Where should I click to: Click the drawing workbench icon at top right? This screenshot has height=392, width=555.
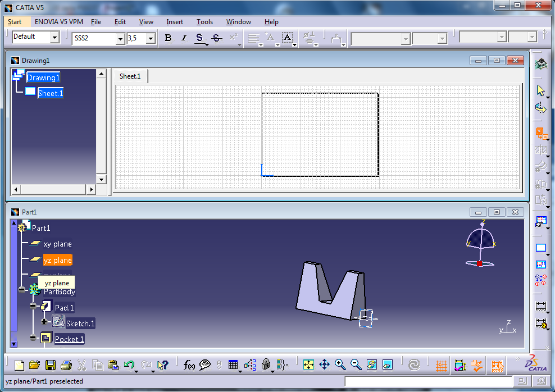(x=541, y=64)
